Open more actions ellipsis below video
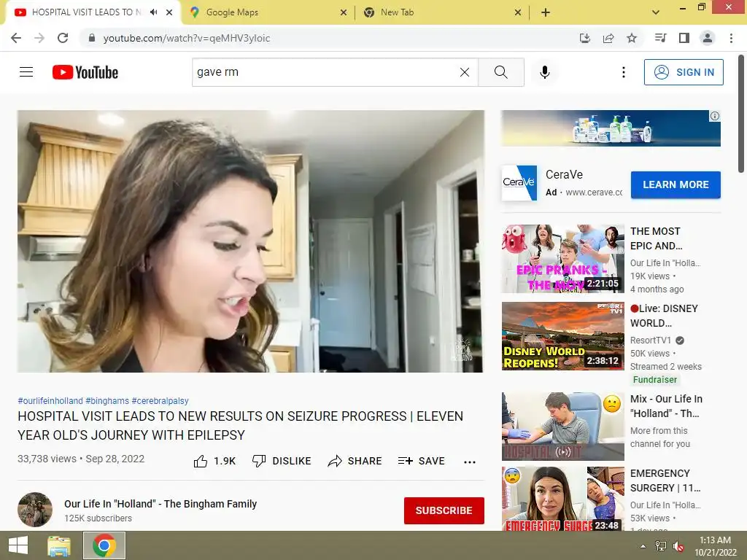Viewport: 747px width, 560px height. tap(470, 462)
